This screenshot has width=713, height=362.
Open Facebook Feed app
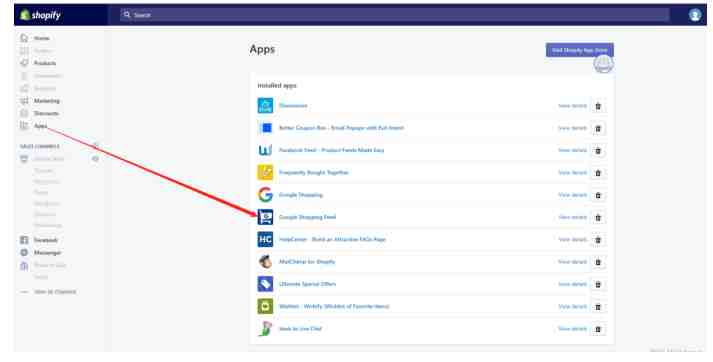point(331,150)
